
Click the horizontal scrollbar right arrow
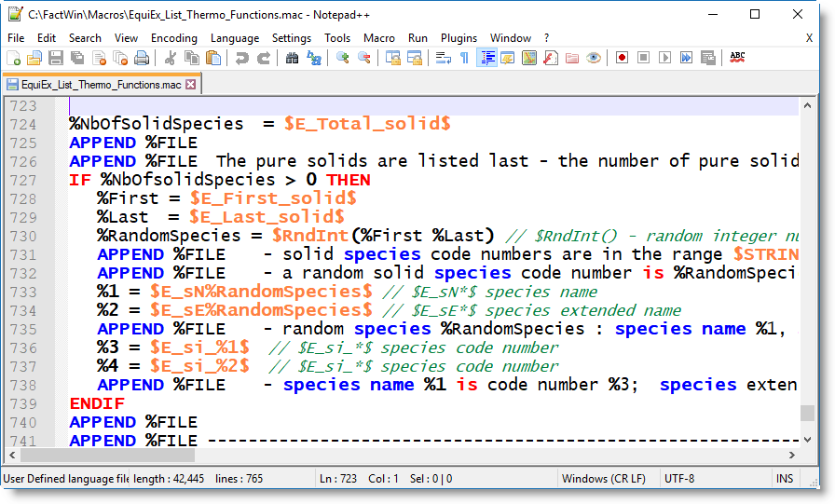pos(792,455)
